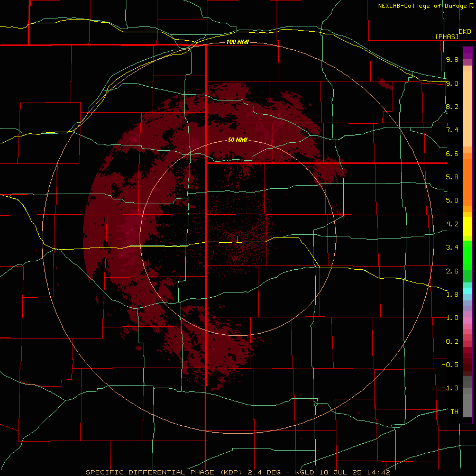
Task: Click the NEXLAB-College of DuPage title text
Action: pos(422,6)
